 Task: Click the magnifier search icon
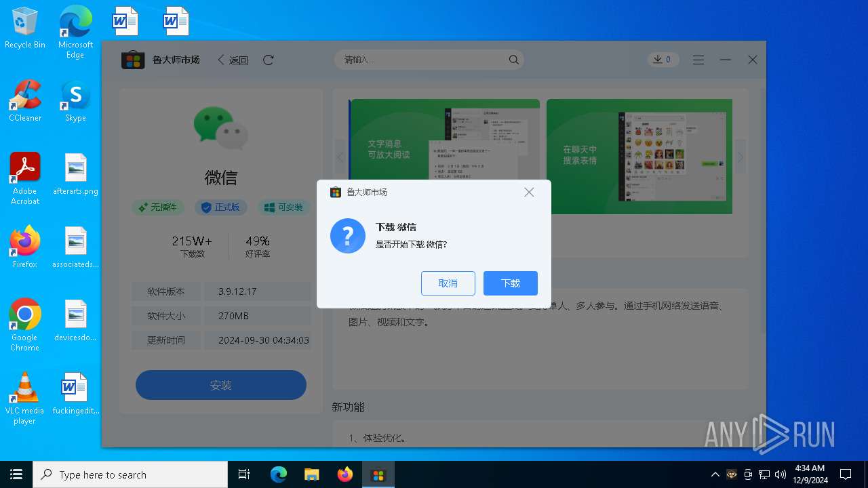514,60
